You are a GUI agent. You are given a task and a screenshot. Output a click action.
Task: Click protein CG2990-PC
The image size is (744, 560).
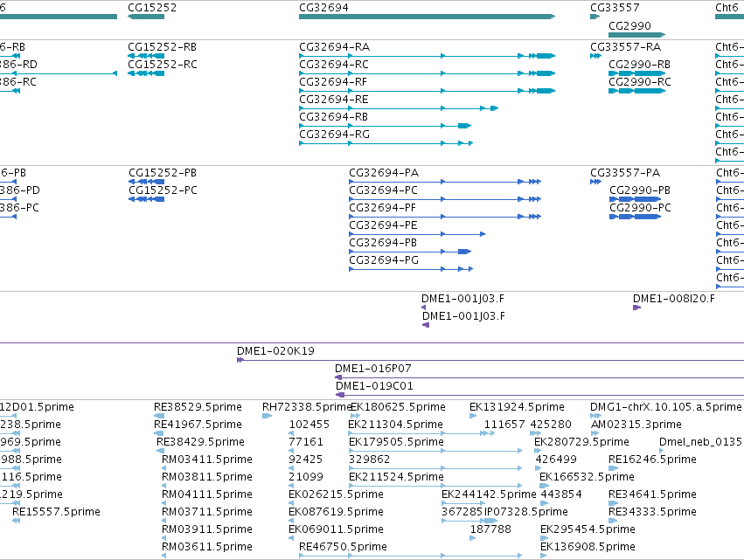[640, 208]
